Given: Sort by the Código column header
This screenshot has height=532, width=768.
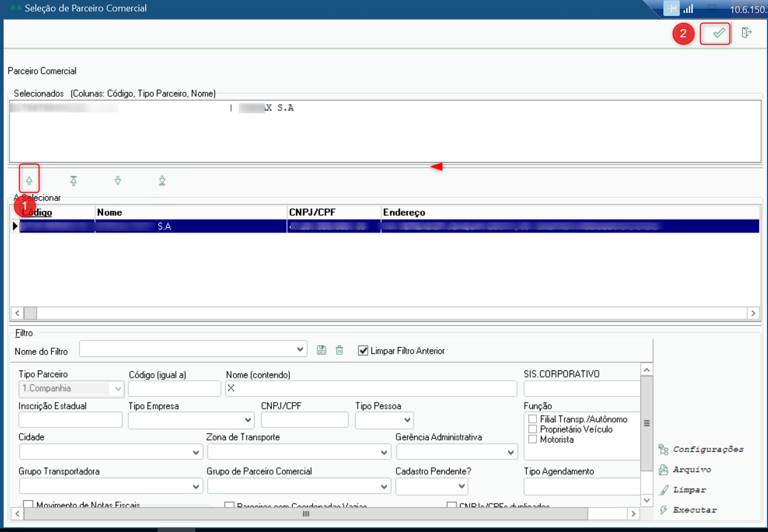Looking at the screenshot, I should pyautogui.click(x=37, y=212).
